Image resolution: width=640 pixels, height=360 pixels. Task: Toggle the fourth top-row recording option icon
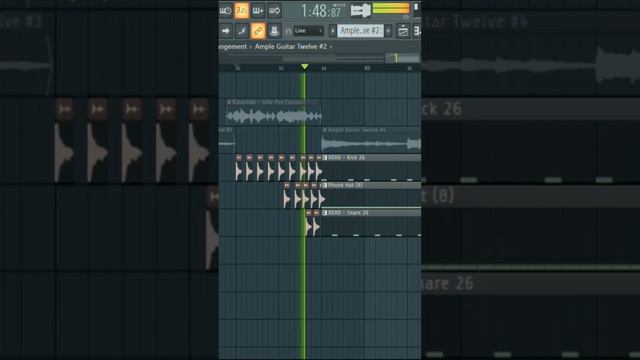[x=274, y=11]
